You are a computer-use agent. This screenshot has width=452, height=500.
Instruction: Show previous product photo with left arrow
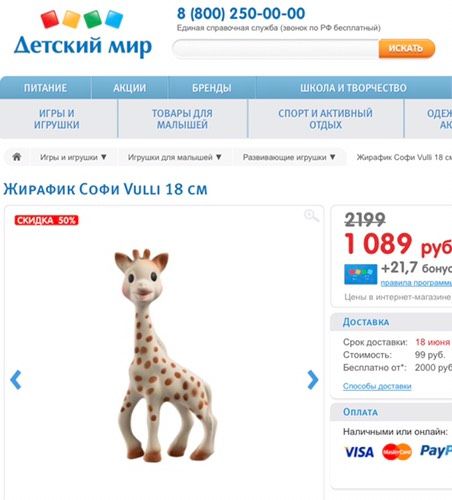(16, 380)
